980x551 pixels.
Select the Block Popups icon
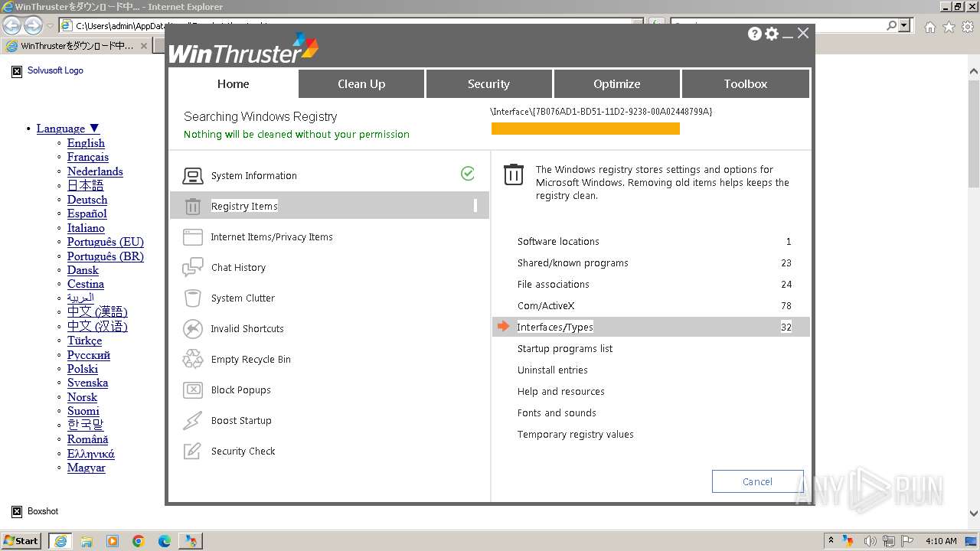pyautogui.click(x=193, y=390)
